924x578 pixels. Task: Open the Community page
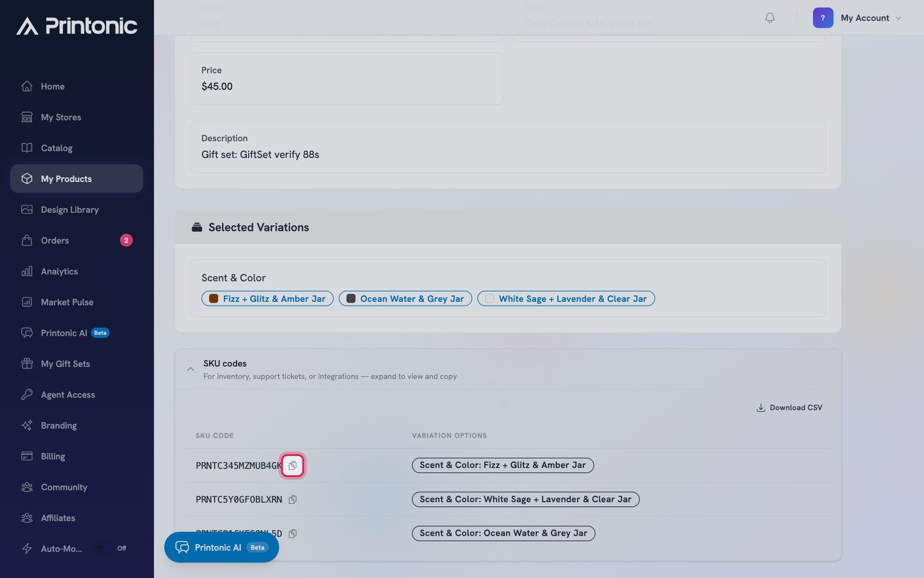click(x=77, y=487)
